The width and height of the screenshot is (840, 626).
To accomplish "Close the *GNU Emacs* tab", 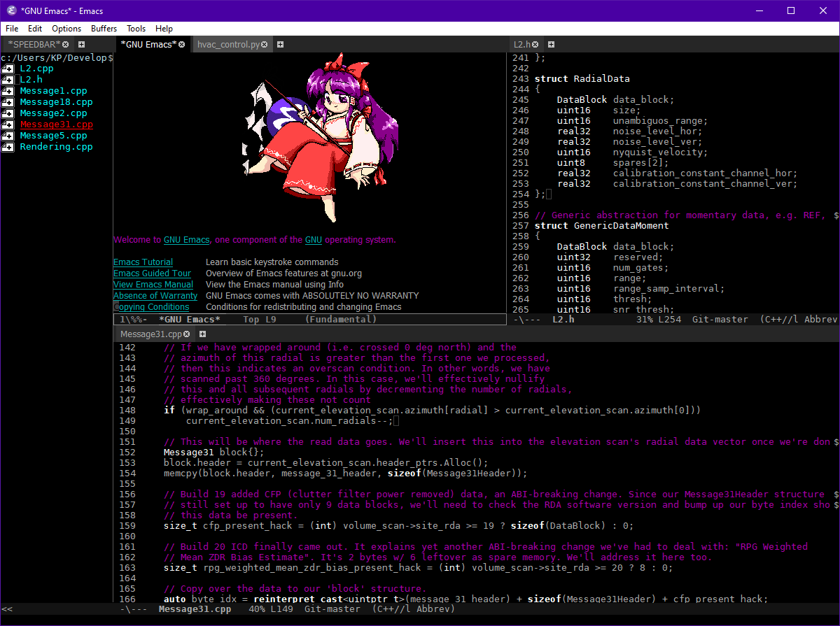I will [181, 43].
